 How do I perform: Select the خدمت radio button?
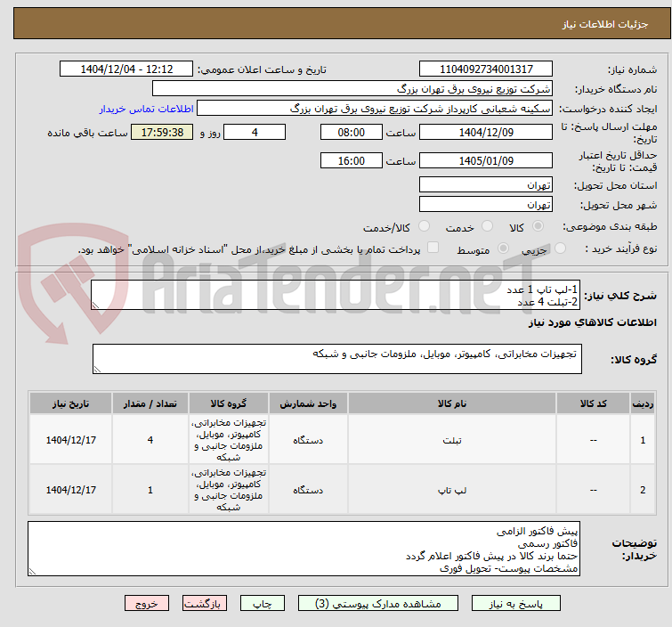pos(487,226)
